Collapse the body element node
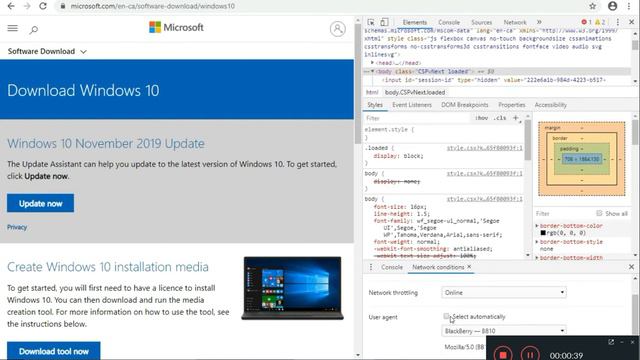Image resolution: width=640 pixels, height=360 pixels. [x=372, y=71]
